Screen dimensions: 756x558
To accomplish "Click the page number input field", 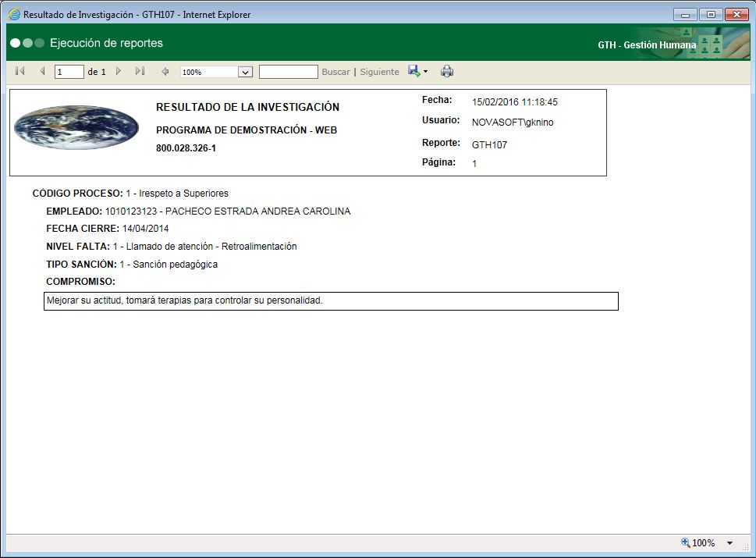I will coord(68,71).
